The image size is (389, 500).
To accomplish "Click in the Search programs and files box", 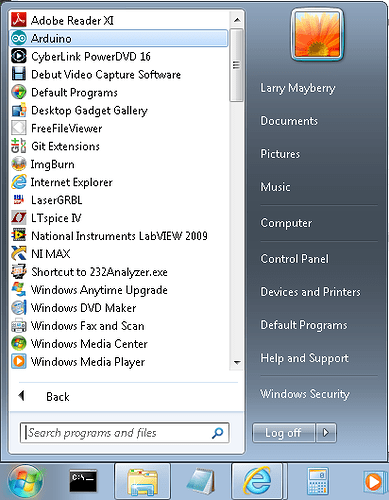I will [x=124, y=433].
